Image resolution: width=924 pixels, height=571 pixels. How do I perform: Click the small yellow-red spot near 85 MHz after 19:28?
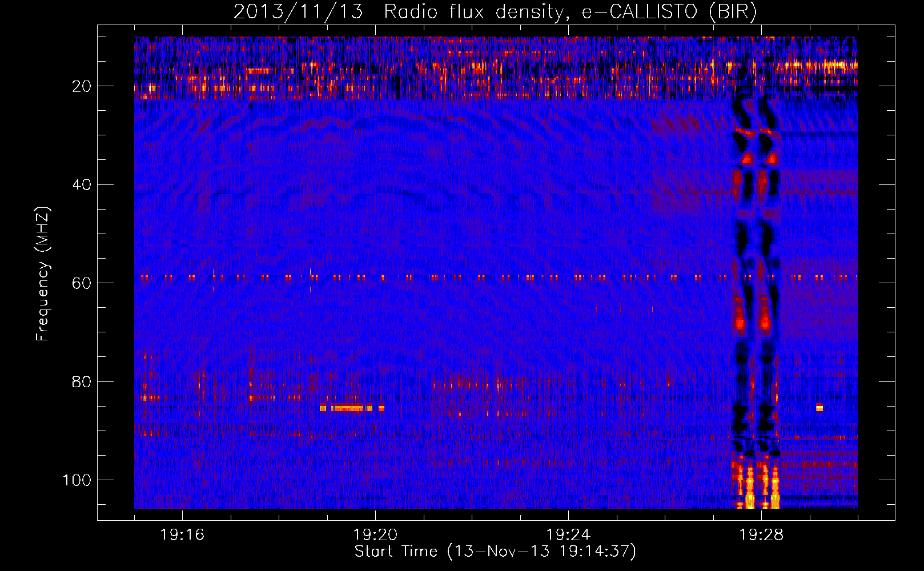[x=819, y=407]
